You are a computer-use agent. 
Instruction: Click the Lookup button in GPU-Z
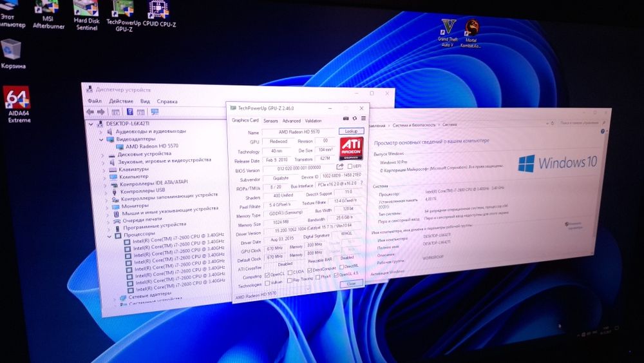pos(351,131)
